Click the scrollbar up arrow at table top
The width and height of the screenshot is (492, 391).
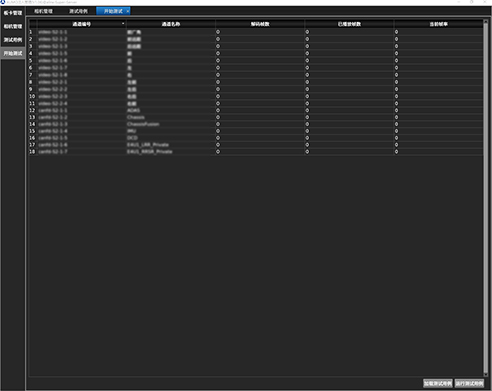(x=485, y=22)
